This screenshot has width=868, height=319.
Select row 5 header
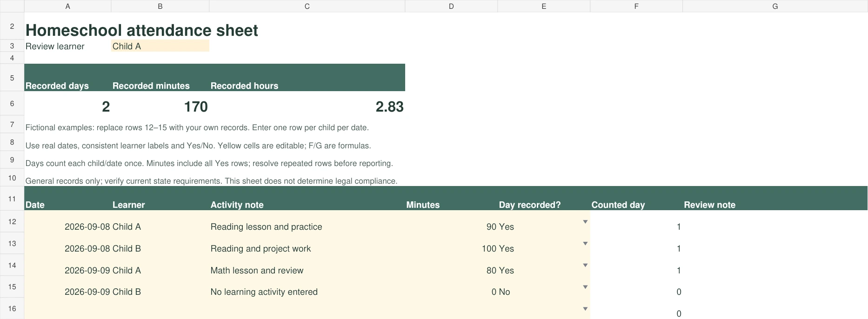coord(12,78)
